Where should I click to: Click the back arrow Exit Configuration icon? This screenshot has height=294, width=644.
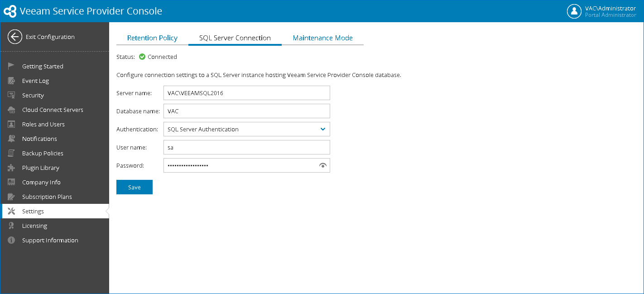click(15, 37)
